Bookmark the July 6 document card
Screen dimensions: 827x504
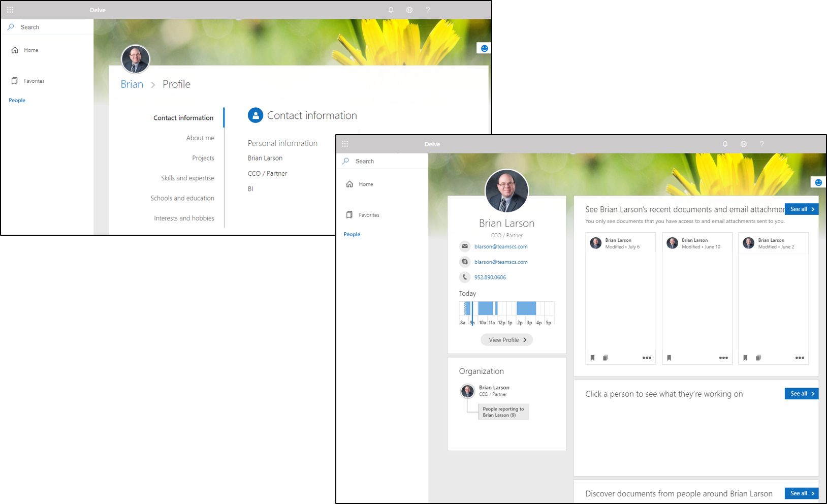(592, 358)
